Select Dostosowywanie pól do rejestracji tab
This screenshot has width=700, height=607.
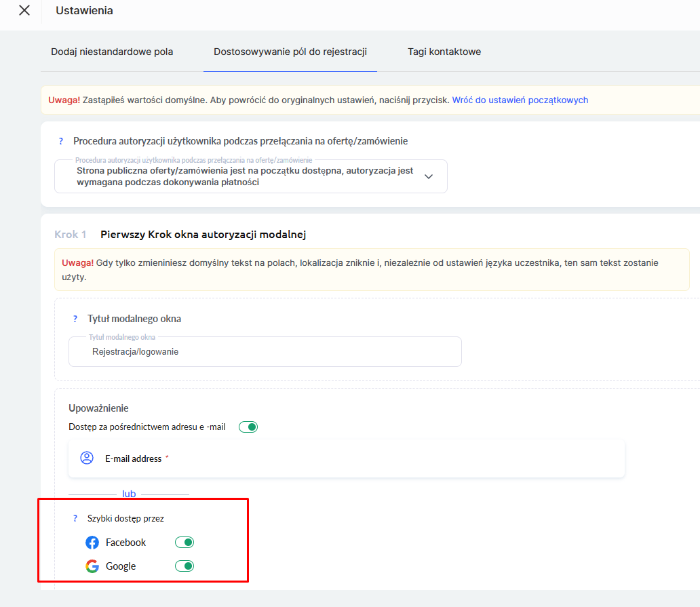coord(290,52)
